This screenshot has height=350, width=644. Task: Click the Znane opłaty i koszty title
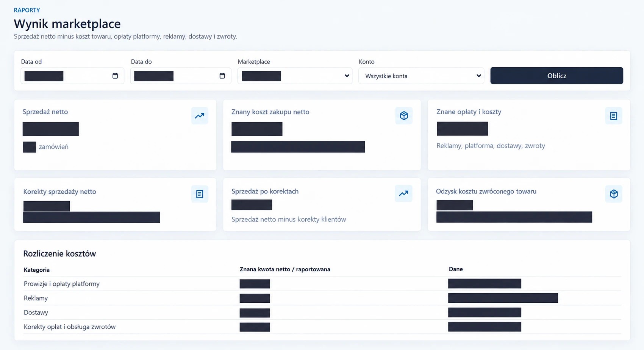469,112
